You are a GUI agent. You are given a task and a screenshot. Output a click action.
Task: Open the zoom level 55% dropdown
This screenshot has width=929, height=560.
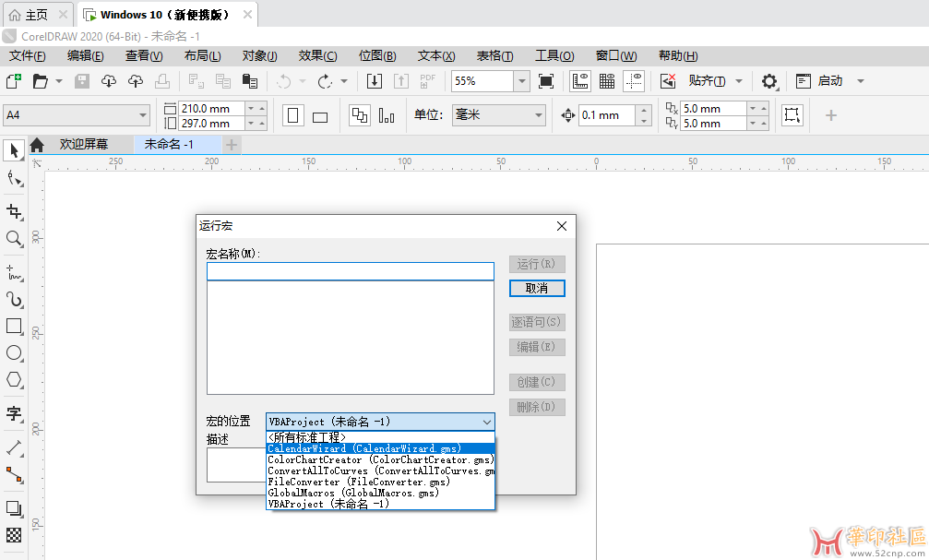coord(521,81)
